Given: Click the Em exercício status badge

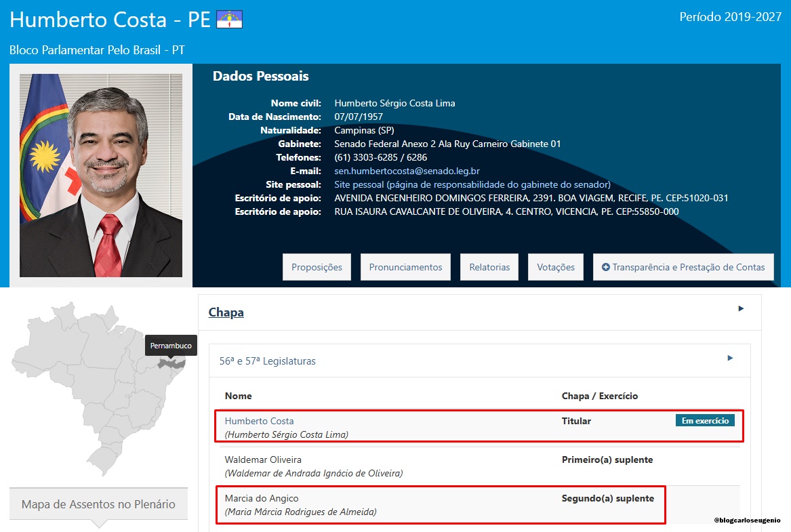Looking at the screenshot, I should pyautogui.click(x=705, y=421).
